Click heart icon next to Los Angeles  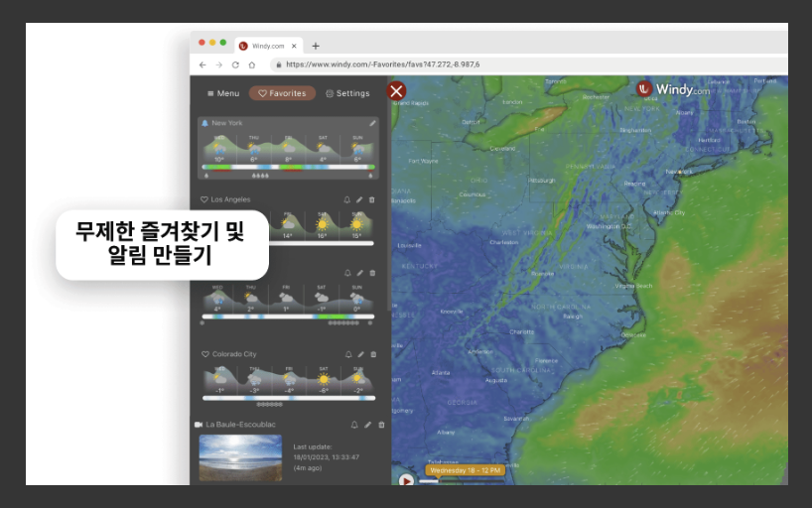pyautogui.click(x=204, y=199)
